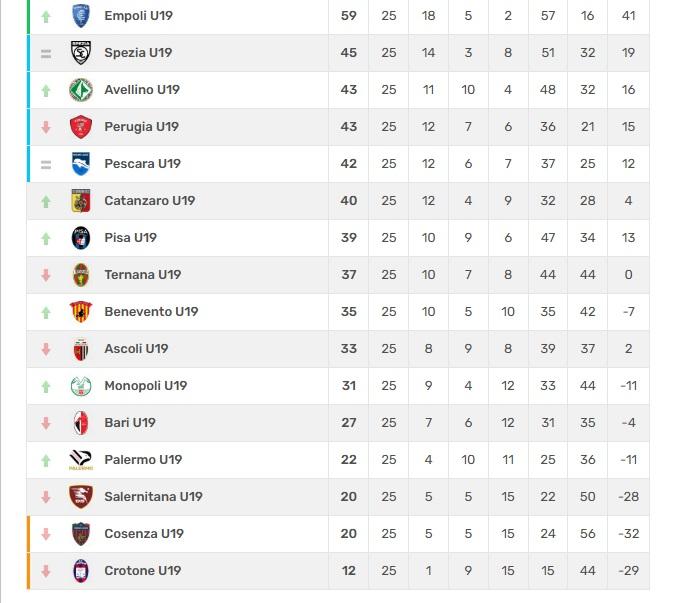Click the Pescara U19 club crest
673x603 pixels.
coord(81,164)
